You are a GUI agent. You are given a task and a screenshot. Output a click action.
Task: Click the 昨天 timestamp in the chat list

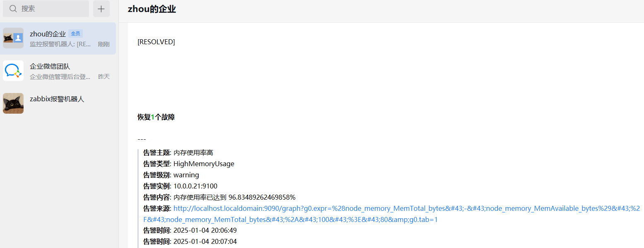click(103, 77)
